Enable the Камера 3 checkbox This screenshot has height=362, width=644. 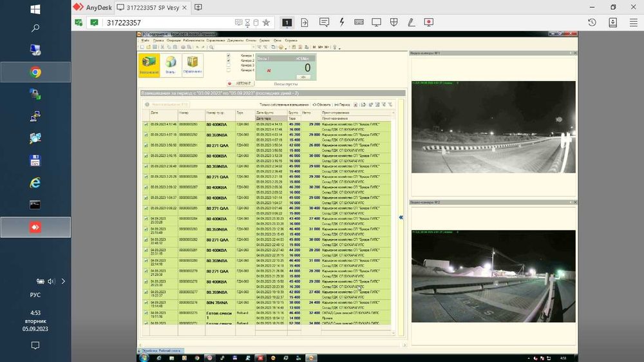tap(229, 66)
